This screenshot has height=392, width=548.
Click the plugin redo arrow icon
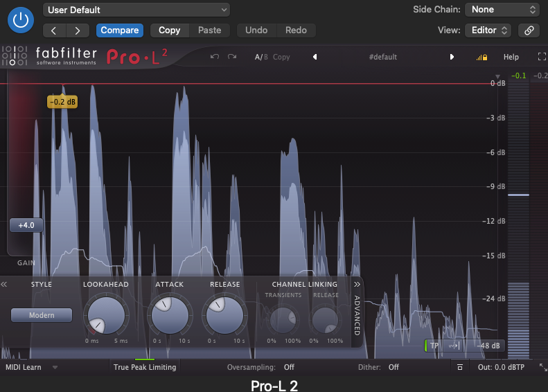232,57
